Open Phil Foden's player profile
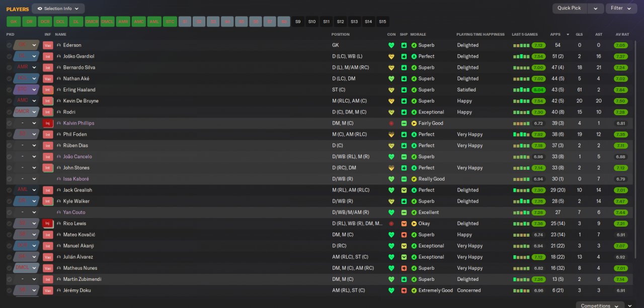 pos(75,134)
